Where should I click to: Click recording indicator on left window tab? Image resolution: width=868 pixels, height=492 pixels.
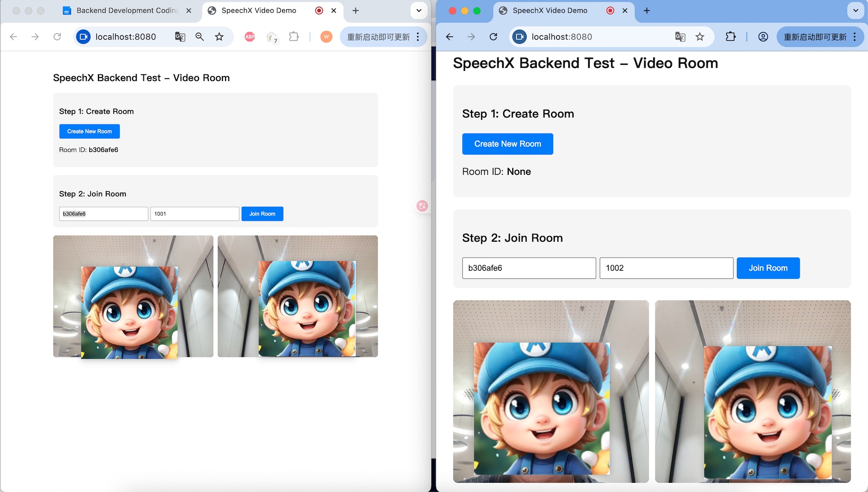click(319, 11)
